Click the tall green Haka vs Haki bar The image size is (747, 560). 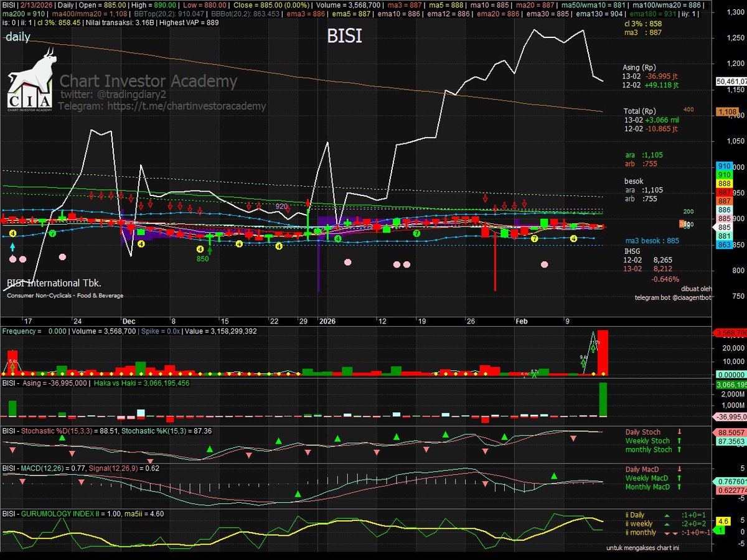pos(603,399)
